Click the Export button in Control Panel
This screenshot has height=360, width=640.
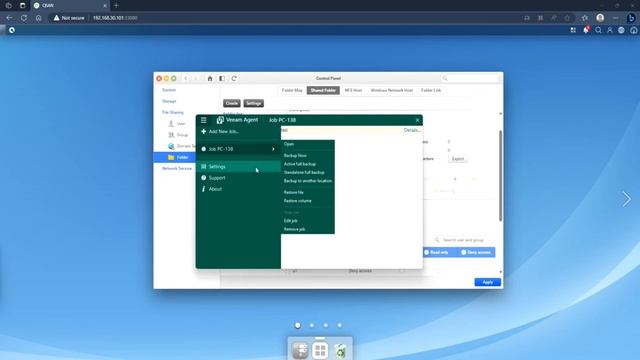pyautogui.click(x=458, y=159)
